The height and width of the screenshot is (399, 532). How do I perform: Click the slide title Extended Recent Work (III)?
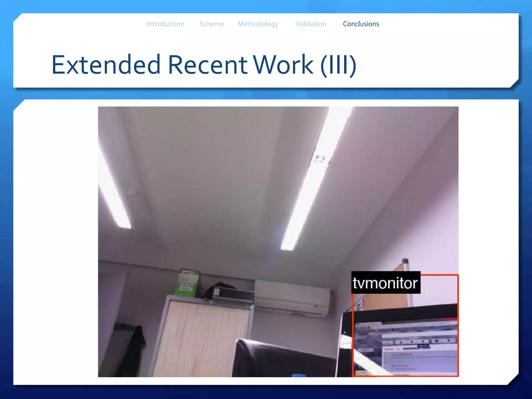click(x=204, y=65)
